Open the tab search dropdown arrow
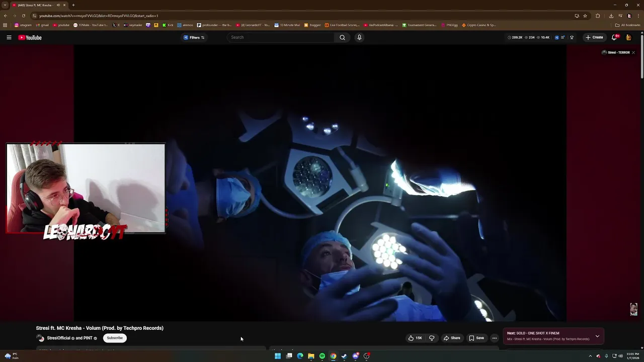The image size is (644, 362). pyautogui.click(x=5, y=5)
